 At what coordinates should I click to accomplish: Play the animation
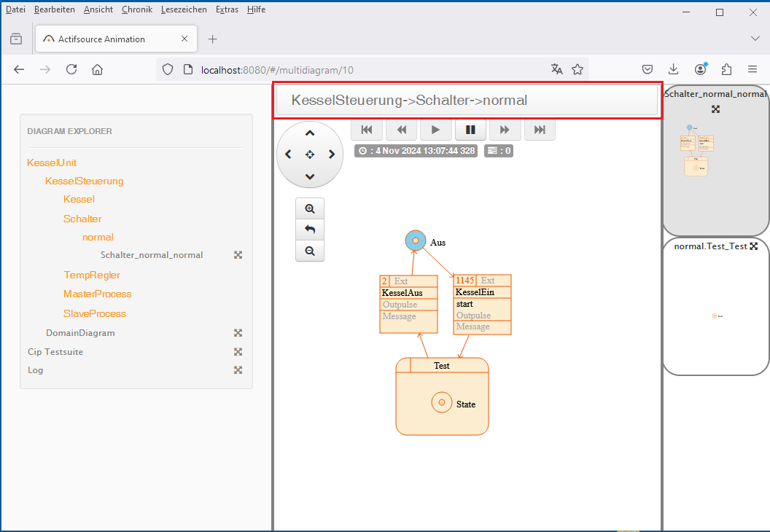click(435, 130)
